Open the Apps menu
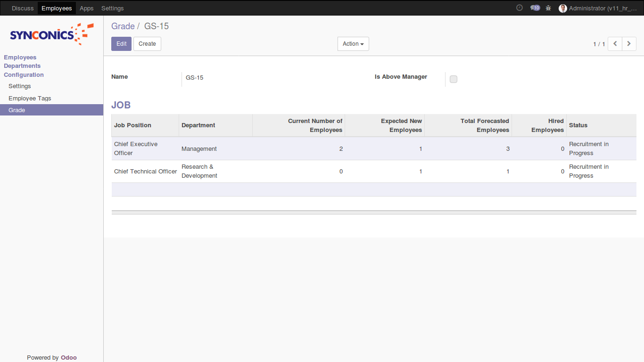The height and width of the screenshot is (362, 644). tap(87, 8)
